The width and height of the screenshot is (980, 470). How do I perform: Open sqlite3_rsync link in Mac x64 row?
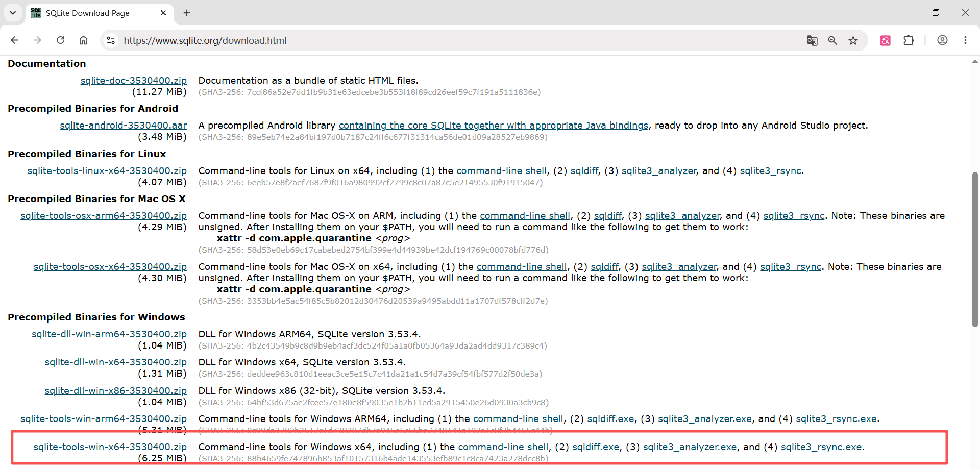click(x=791, y=266)
